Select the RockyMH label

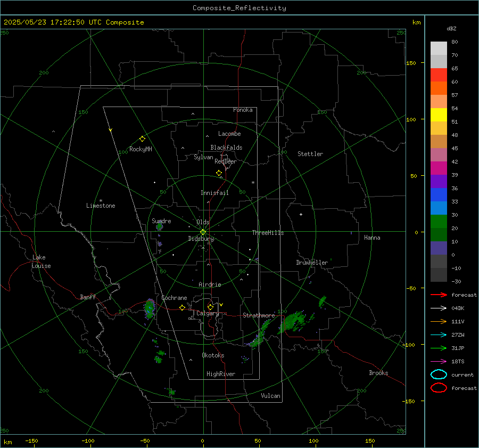141,149
